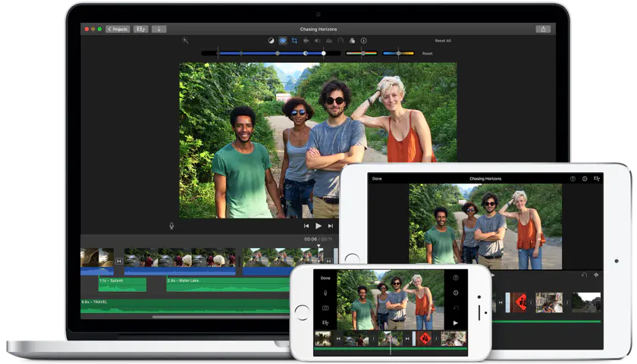Adjust the color temperature slider
The height and width of the screenshot is (364, 637).
point(398,54)
